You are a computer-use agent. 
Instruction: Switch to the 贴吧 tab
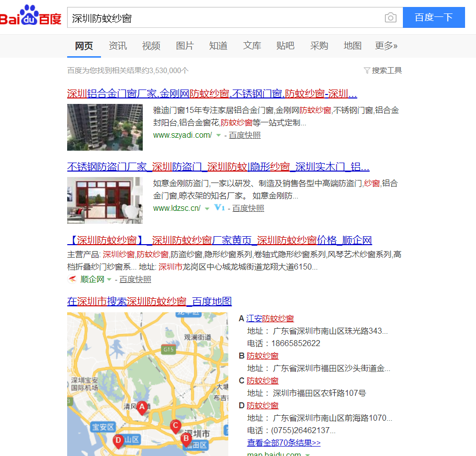point(286,46)
